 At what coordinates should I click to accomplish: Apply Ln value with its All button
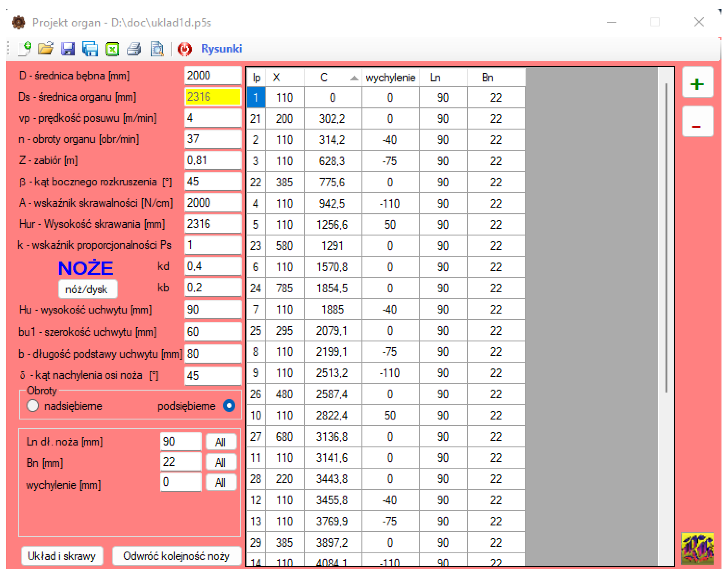[x=221, y=442]
